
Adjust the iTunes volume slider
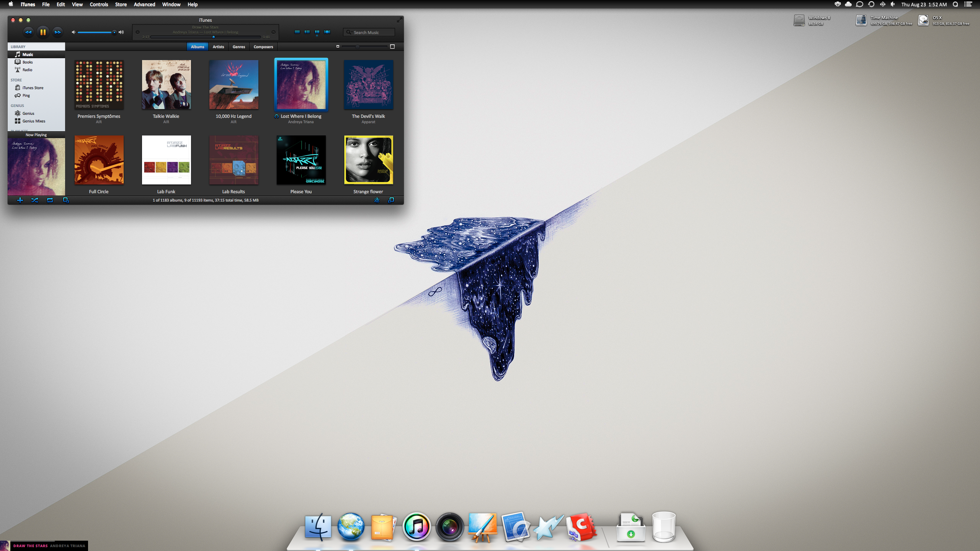96,32
